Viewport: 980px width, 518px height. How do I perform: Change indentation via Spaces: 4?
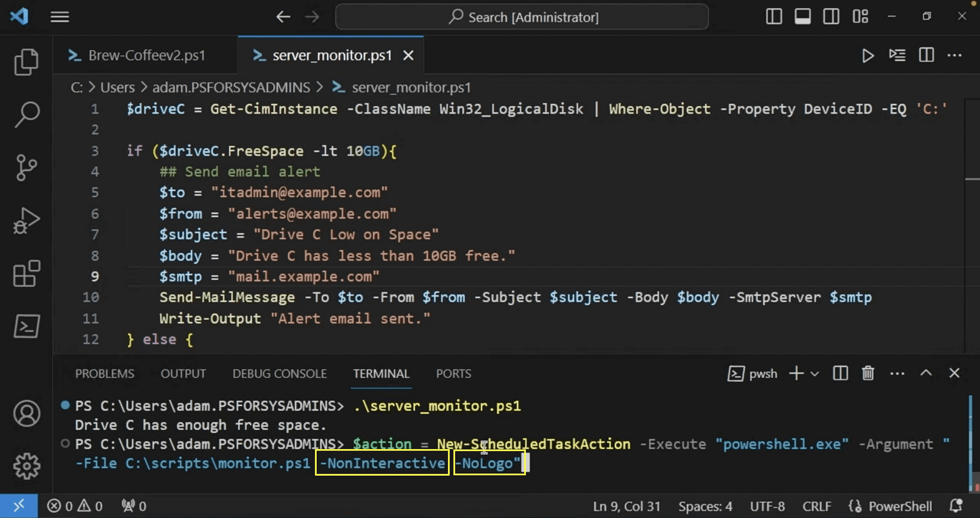point(705,506)
